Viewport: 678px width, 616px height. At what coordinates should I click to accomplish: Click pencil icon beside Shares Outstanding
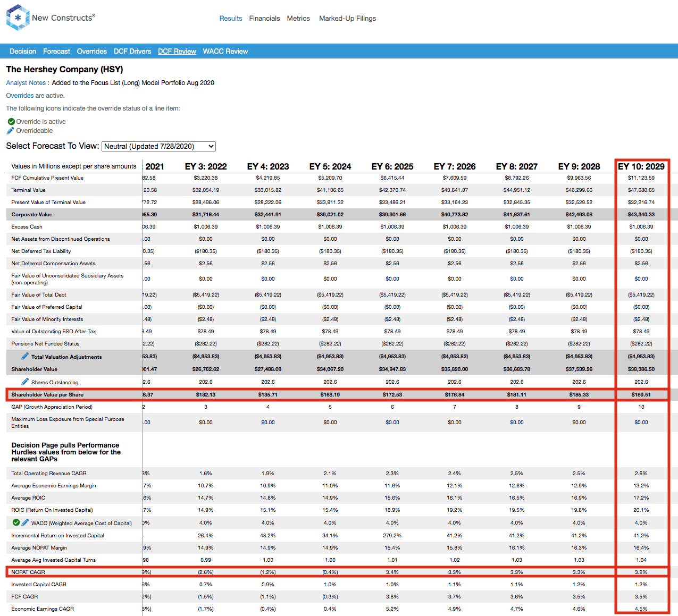pos(25,382)
